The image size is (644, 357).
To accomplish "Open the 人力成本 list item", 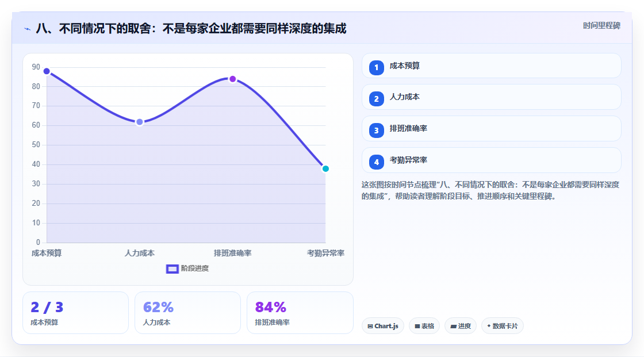I will (491, 97).
